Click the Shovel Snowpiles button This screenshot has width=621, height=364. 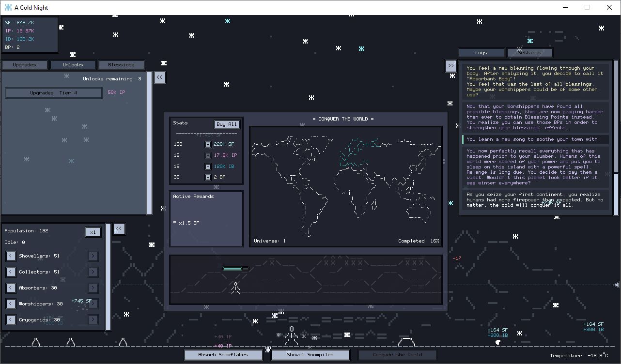tap(310, 355)
